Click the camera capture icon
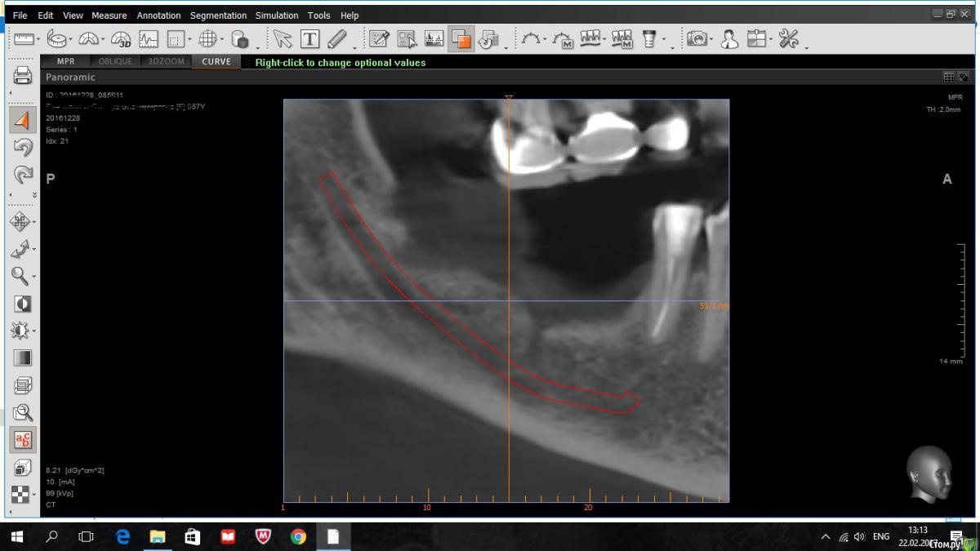The height and width of the screenshot is (551, 980). click(697, 38)
